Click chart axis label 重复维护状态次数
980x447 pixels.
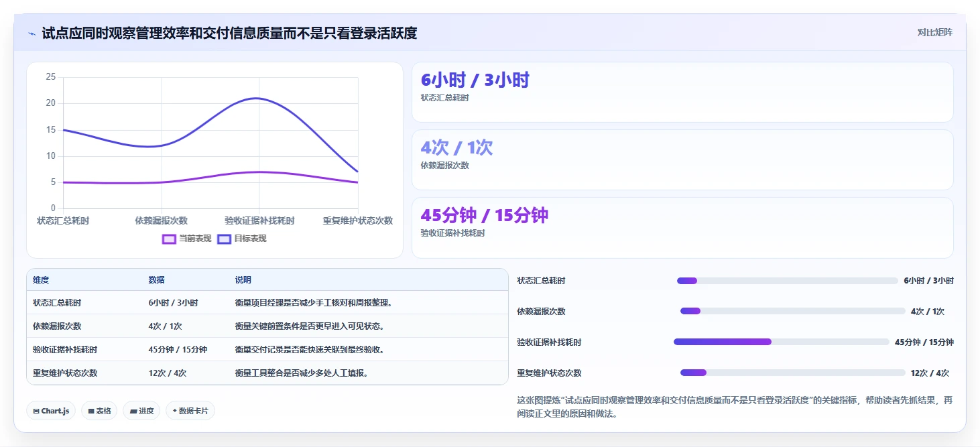point(357,220)
